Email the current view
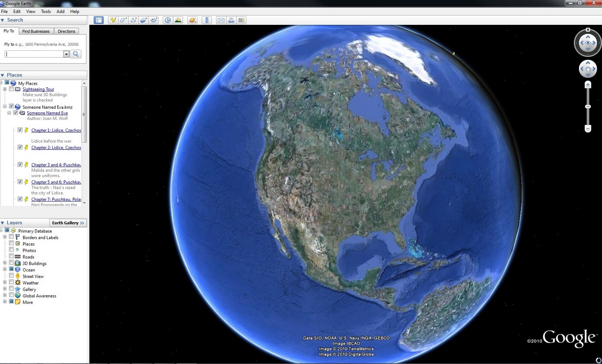Image resolution: width=602 pixels, height=364 pixels. (221, 20)
